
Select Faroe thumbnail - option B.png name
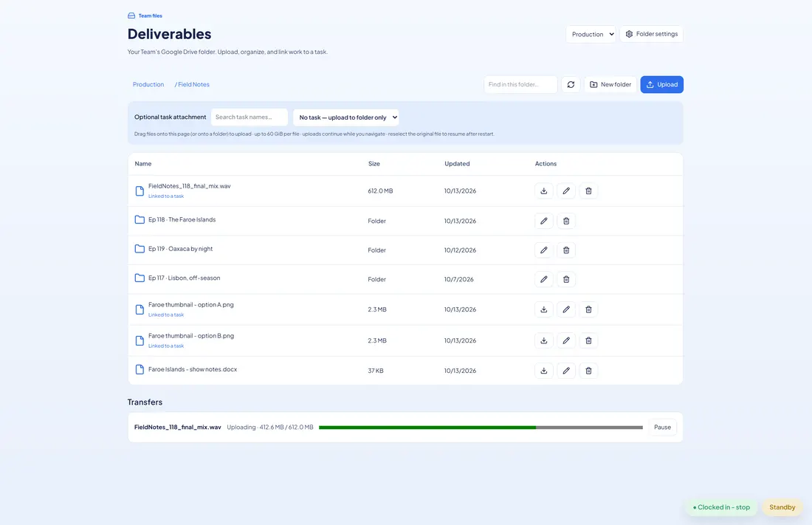point(191,336)
